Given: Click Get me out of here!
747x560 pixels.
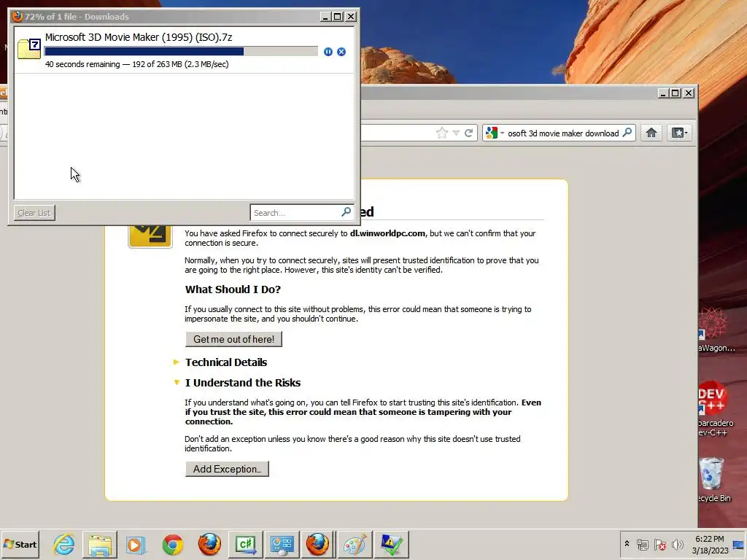Looking at the screenshot, I should click(233, 339).
